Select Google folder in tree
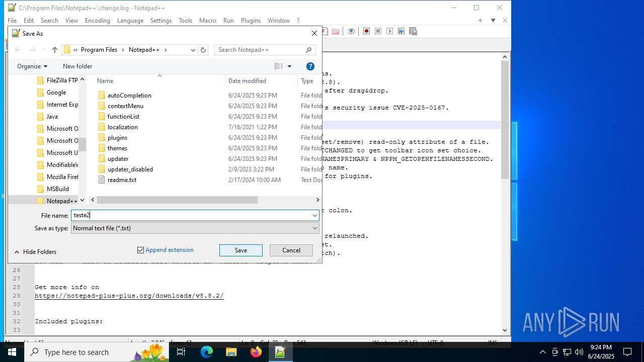 click(52, 93)
